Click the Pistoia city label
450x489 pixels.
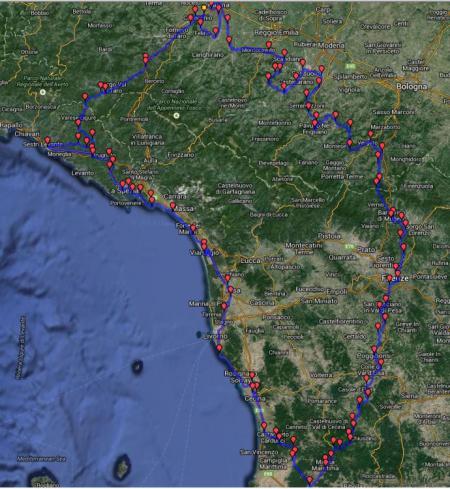click(x=329, y=236)
